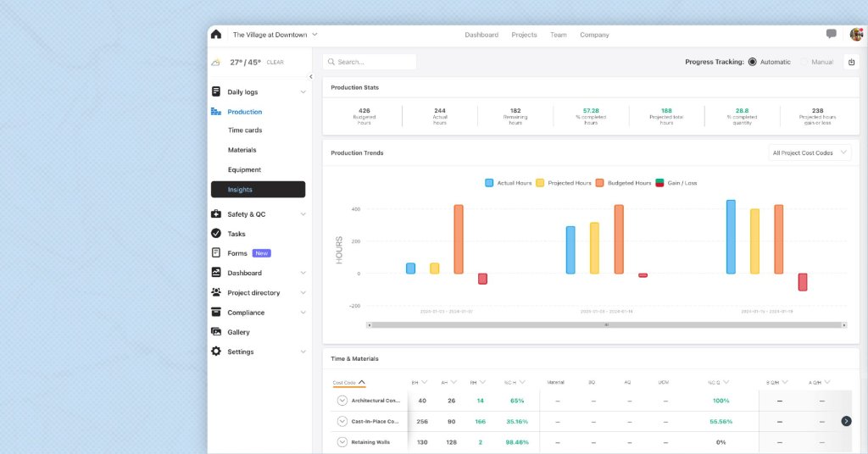Expand the Architectural Con... row

342,401
